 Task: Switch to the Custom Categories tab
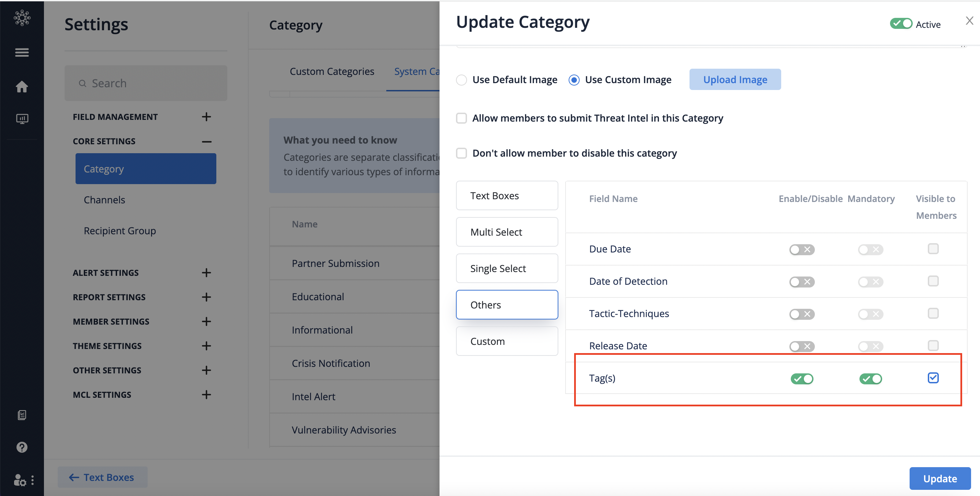332,71
